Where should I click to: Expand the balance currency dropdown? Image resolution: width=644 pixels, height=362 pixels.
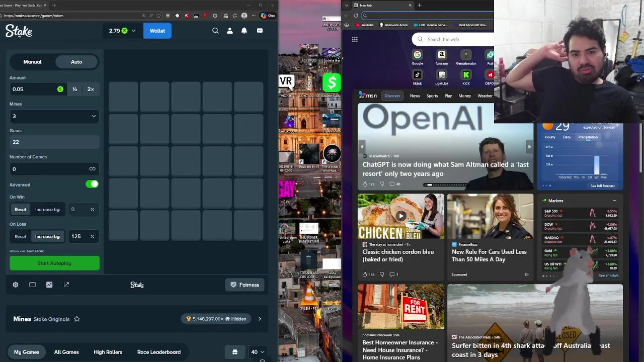(133, 31)
